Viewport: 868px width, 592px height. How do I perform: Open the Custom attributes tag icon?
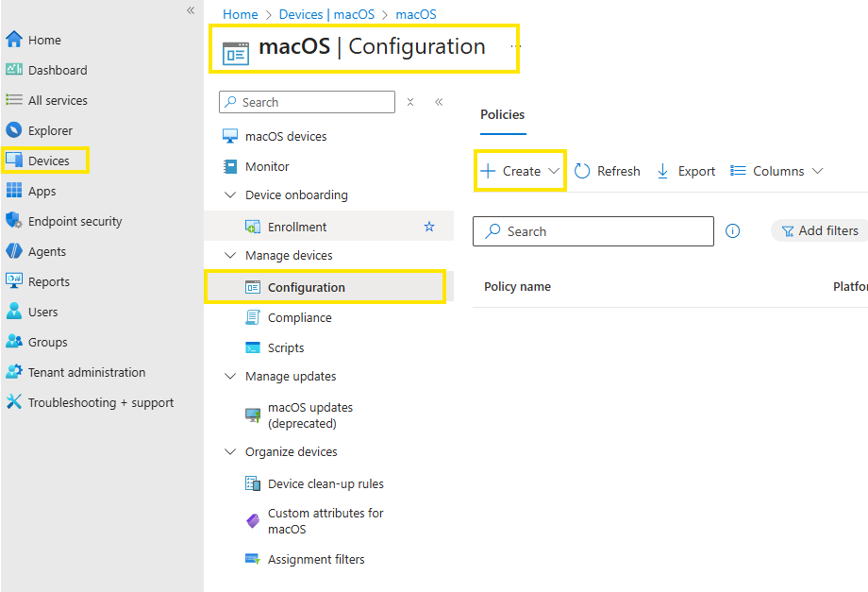[253, 520]
